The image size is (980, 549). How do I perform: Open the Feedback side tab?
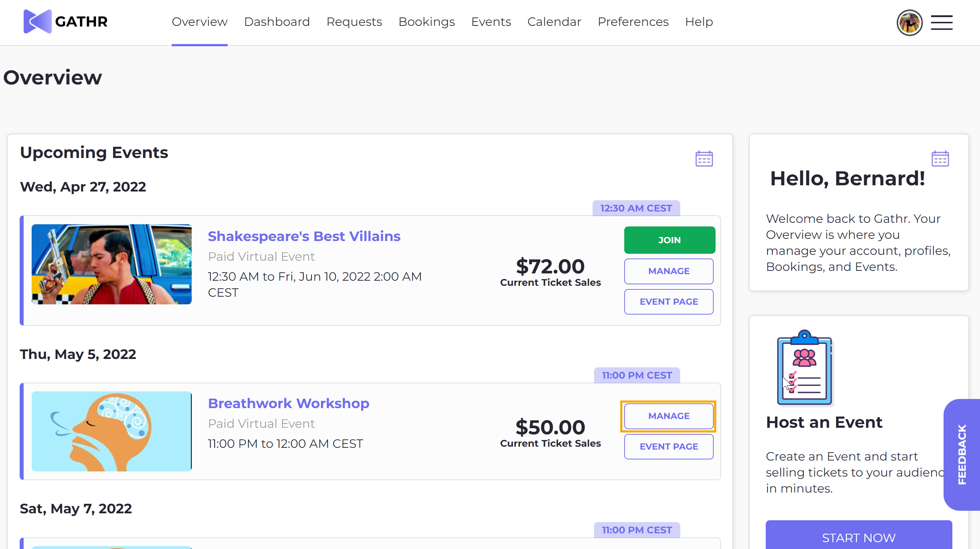pyautogui.click(x=962, y=454)
